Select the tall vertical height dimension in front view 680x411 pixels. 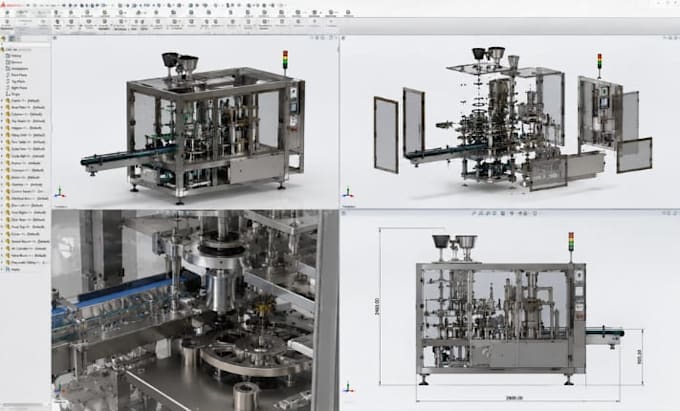pyautogui.click(x=377, y=306)
